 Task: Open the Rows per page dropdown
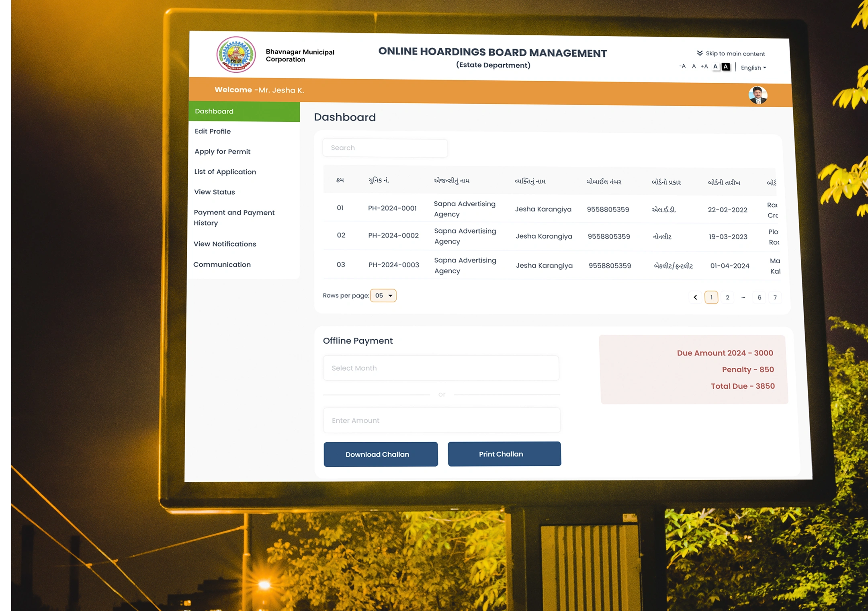pos(383,295)
